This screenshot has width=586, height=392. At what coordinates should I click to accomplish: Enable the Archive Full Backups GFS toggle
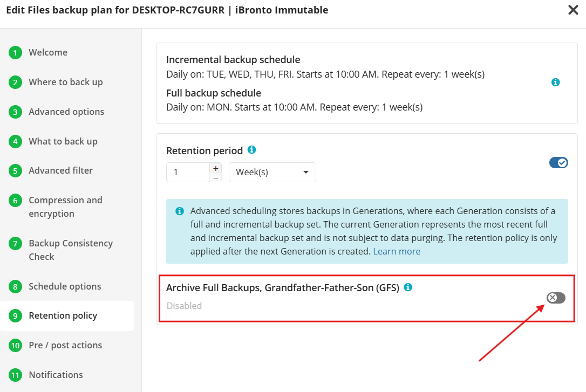556,298
